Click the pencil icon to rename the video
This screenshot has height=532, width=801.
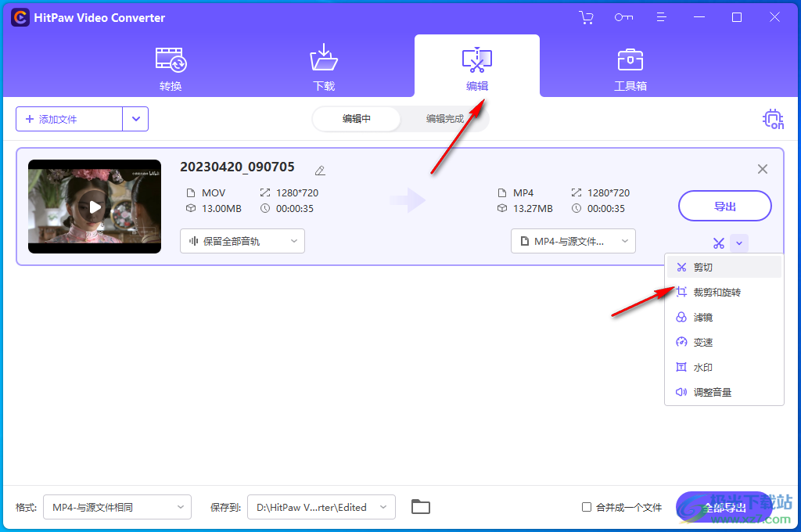319,170
